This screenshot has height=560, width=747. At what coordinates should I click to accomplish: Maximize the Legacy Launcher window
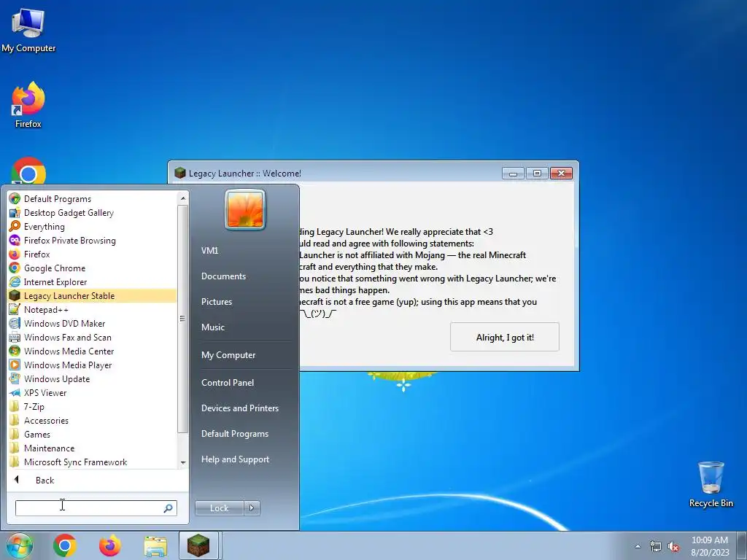coord(537,174)
